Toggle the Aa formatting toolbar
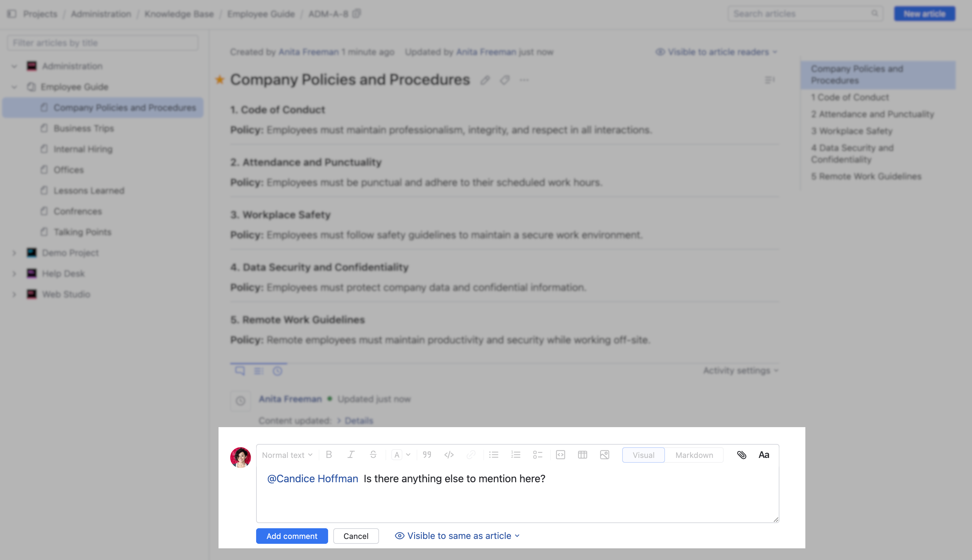Image resolution: width=972 pixels, height=560 pixels. pyautogui.click(x=764, y=455)
